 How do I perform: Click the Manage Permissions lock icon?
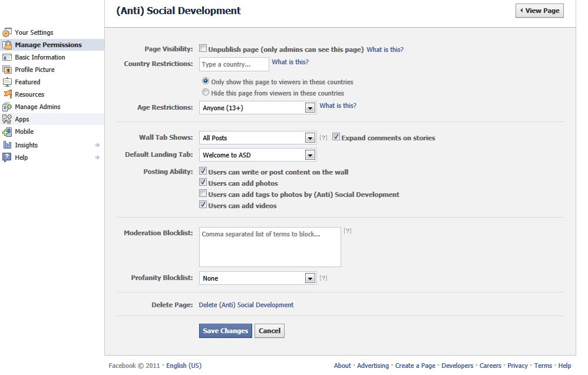[x=7, y=45]
